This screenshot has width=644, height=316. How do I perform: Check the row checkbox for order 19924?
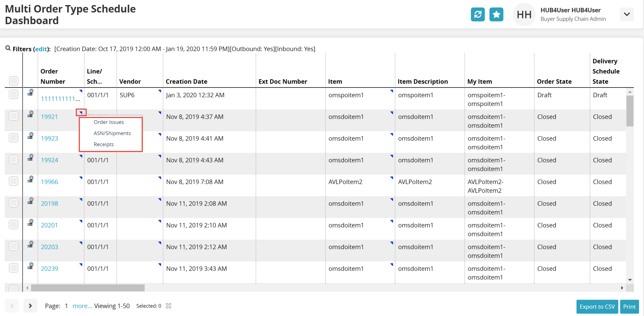pyautogui.click(x=14, y=159)
